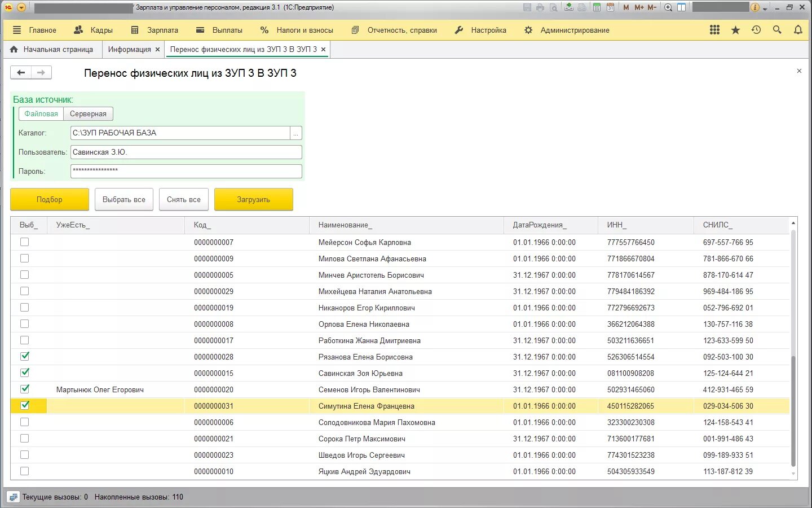Click the Наименование_ column header
The image size is (812, 508).
click(x=406, y=225)
